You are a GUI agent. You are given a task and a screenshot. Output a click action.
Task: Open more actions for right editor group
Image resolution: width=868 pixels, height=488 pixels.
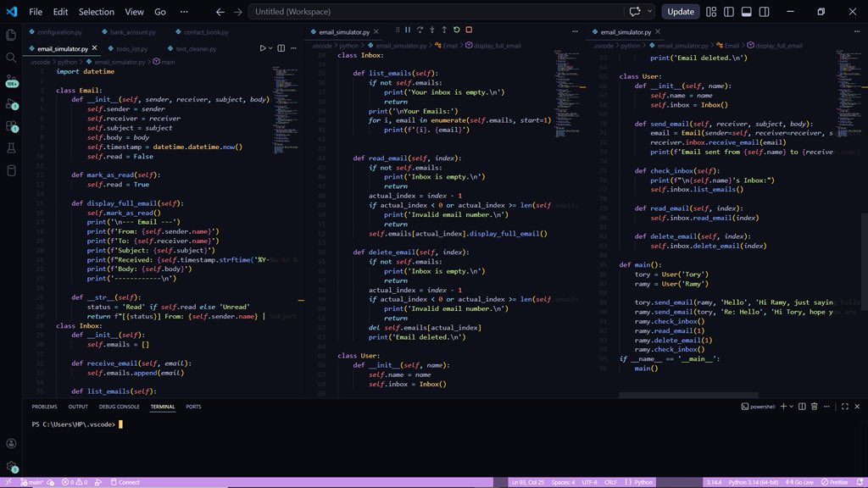(x=857, y=31)
